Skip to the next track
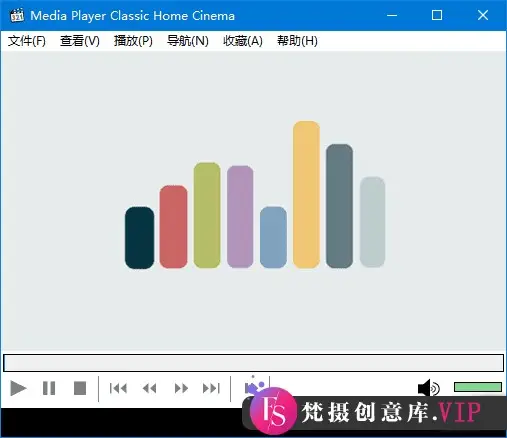Image resolution: width=507 pixels, height=438 pixels. (x=211, y=388)
